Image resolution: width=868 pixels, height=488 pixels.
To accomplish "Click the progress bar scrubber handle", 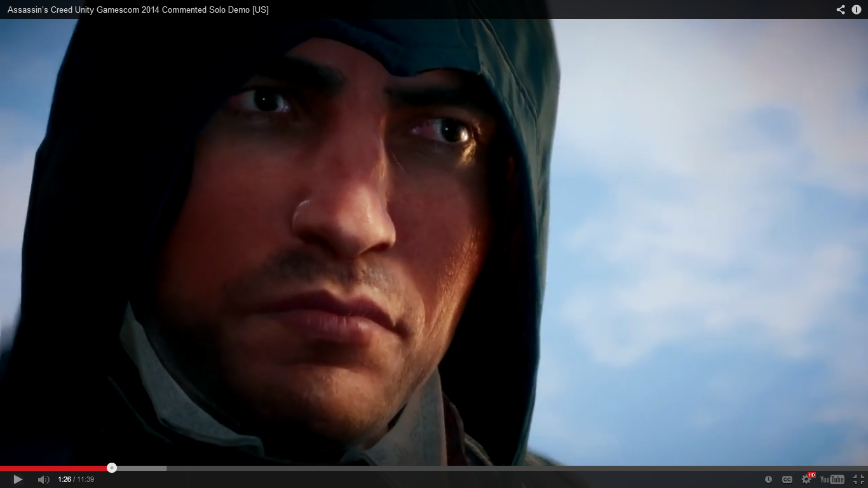I will point(112,468).
